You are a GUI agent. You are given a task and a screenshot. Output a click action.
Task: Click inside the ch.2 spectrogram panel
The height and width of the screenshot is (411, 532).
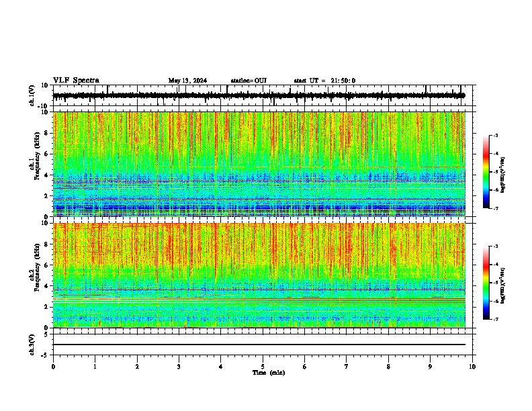coord(259,275)
